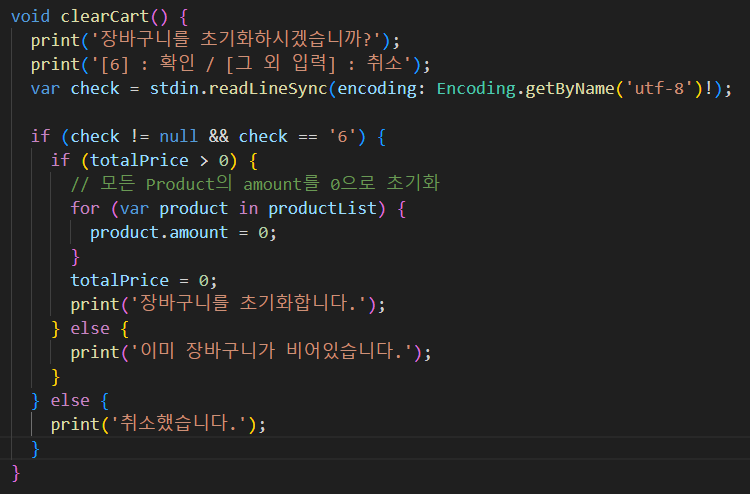Click the string '이미 장바구니가 비어있습니다.'
The height and width of the screenshot is (494, 750).
273,352
